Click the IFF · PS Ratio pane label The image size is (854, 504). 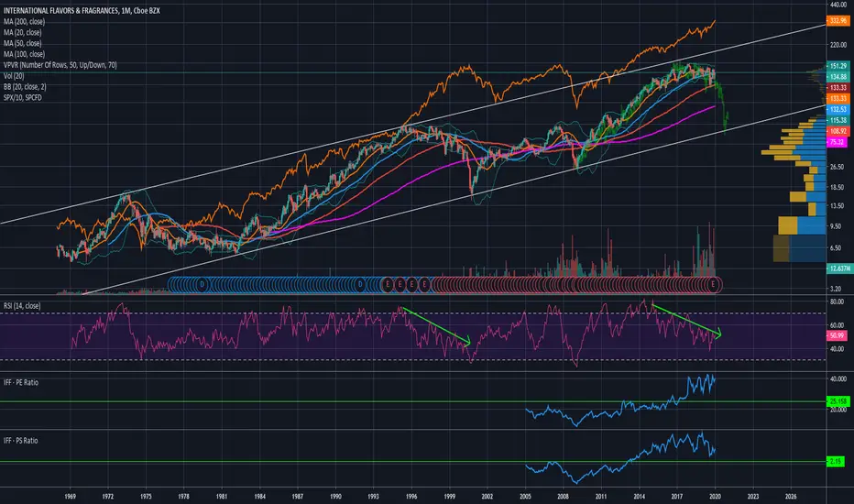21,441
